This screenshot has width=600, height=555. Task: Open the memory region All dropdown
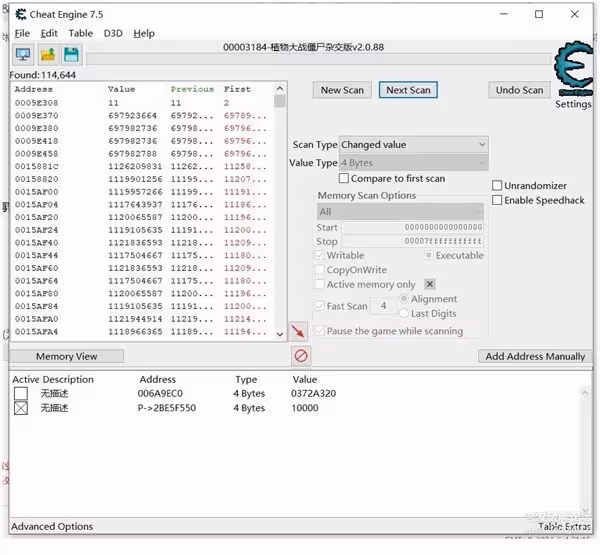[400, 212]
